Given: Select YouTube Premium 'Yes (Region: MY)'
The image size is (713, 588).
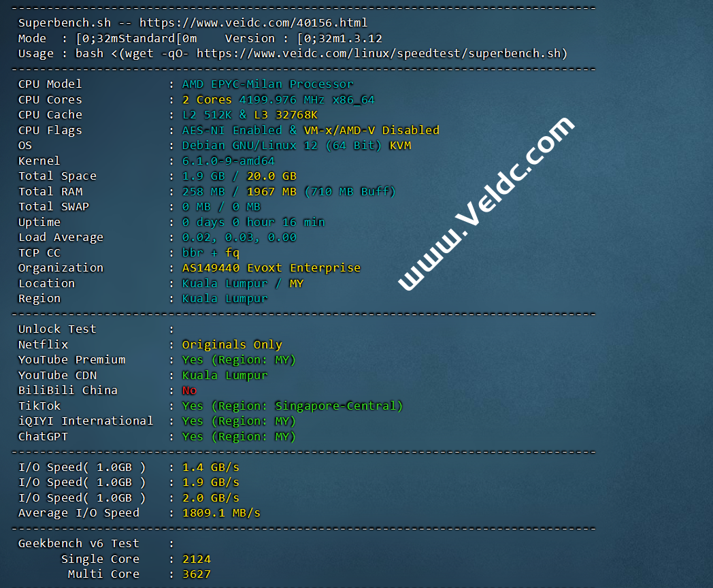Looking at the screenshot, I should (x=239, y=360).
